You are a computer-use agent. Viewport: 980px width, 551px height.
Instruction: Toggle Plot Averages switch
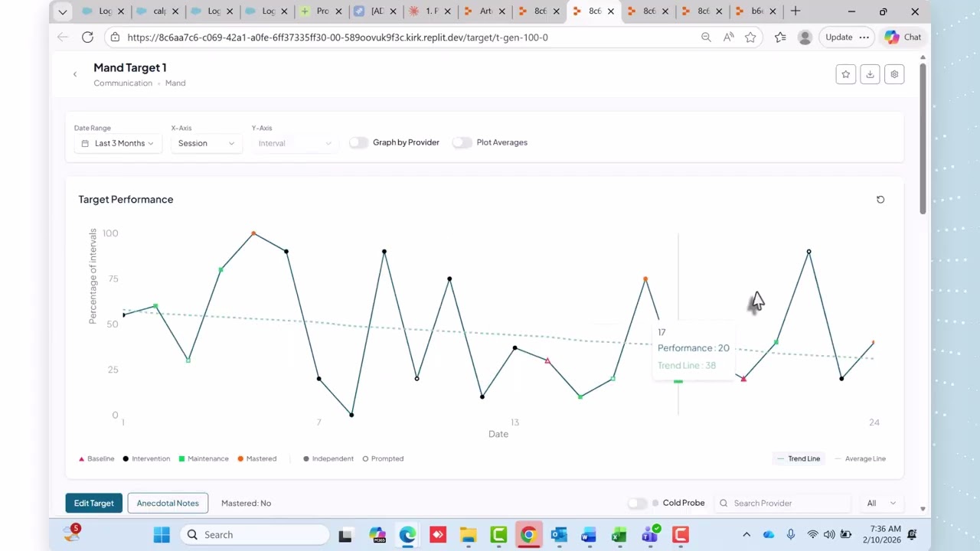point(462,142)
